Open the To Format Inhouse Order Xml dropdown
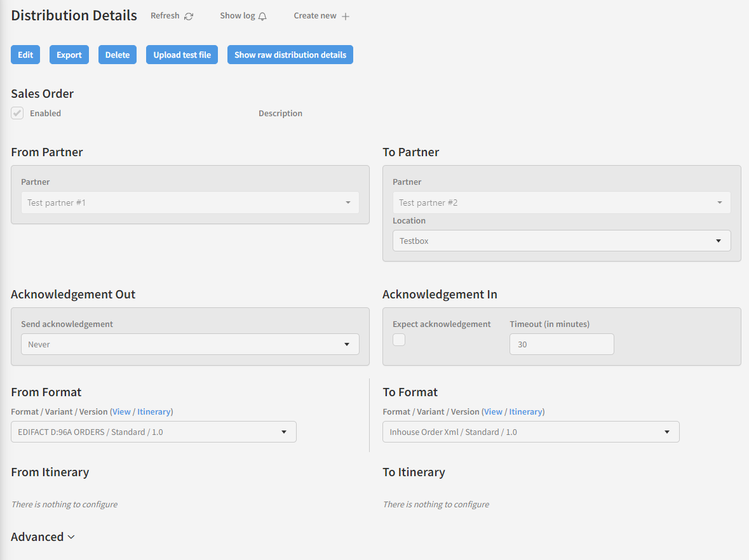The width and height of the screenshot is (749, 560). tap(530, 432)
